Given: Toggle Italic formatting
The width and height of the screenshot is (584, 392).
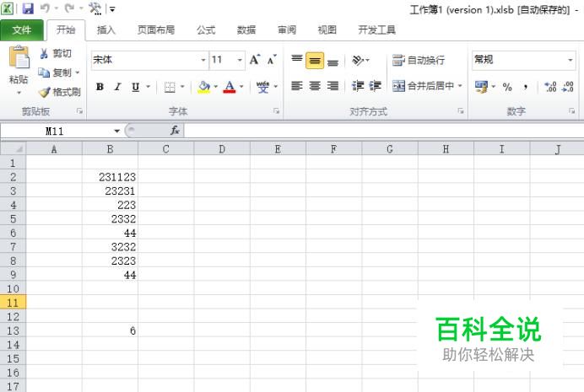Looking at the screenshot, I should click(117, 87).
